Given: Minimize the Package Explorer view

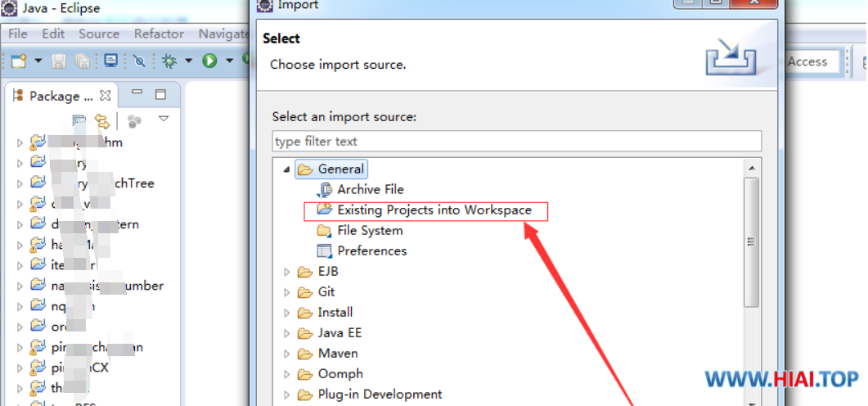Looking at the screenshot, I should tap(137, 92).
